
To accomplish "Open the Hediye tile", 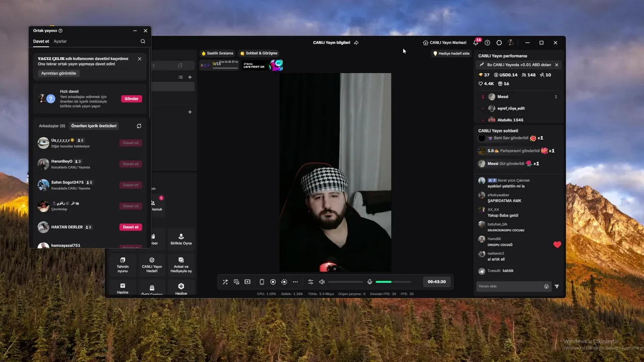I will click(x=181, y=288).
